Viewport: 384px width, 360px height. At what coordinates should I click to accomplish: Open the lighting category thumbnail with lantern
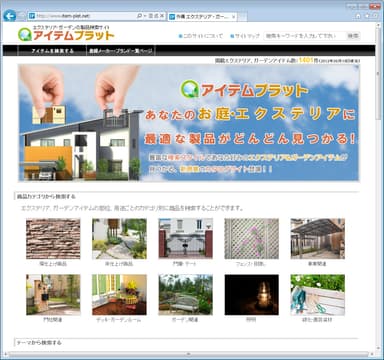252,295
